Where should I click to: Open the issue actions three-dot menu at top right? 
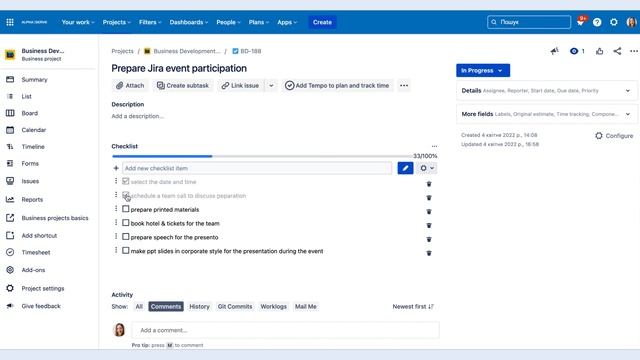tap(633, 51)
